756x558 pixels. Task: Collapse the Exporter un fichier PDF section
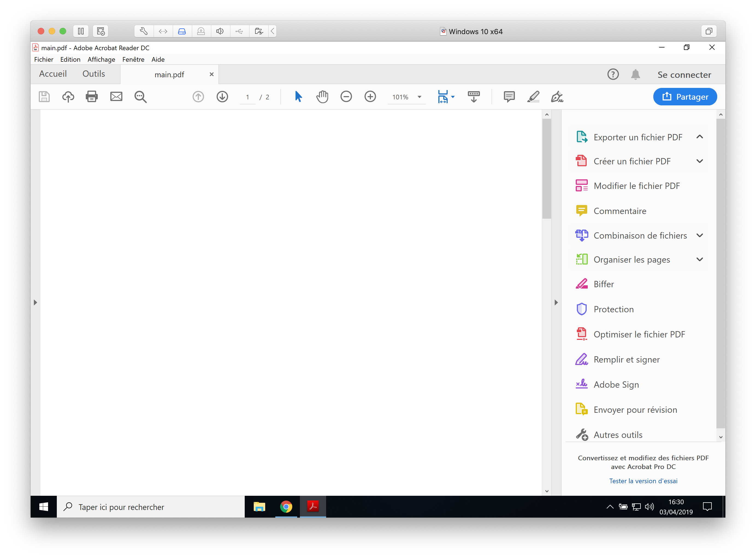coord(699,137)
